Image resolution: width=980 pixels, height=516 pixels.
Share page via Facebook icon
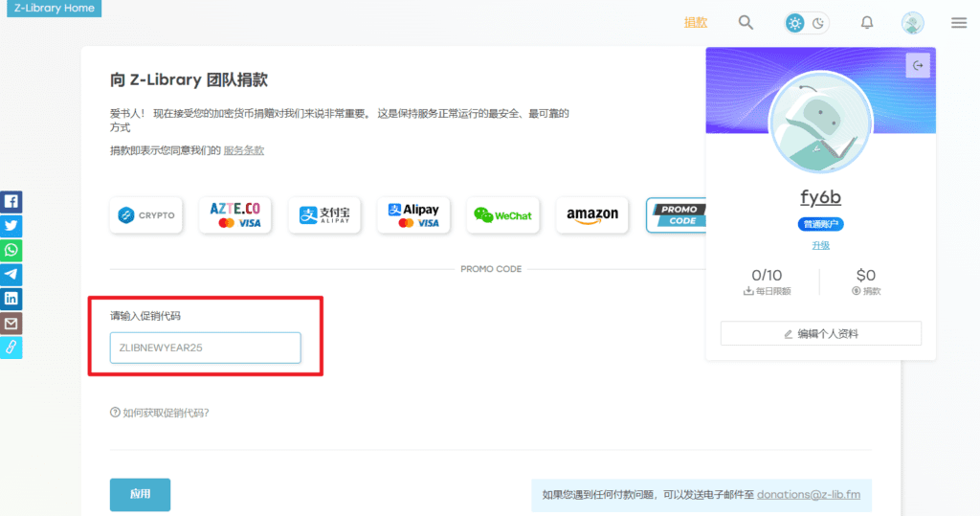[x=11, y=201]
